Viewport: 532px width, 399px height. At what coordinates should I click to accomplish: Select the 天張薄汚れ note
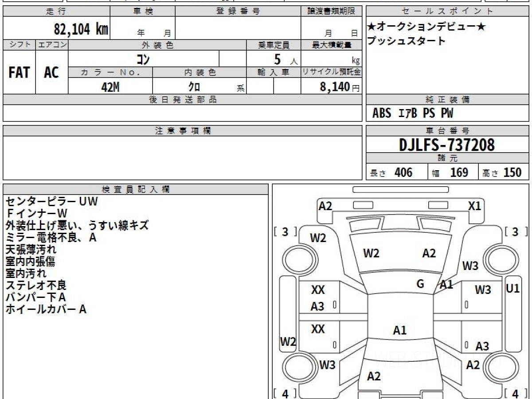[31, 250]
